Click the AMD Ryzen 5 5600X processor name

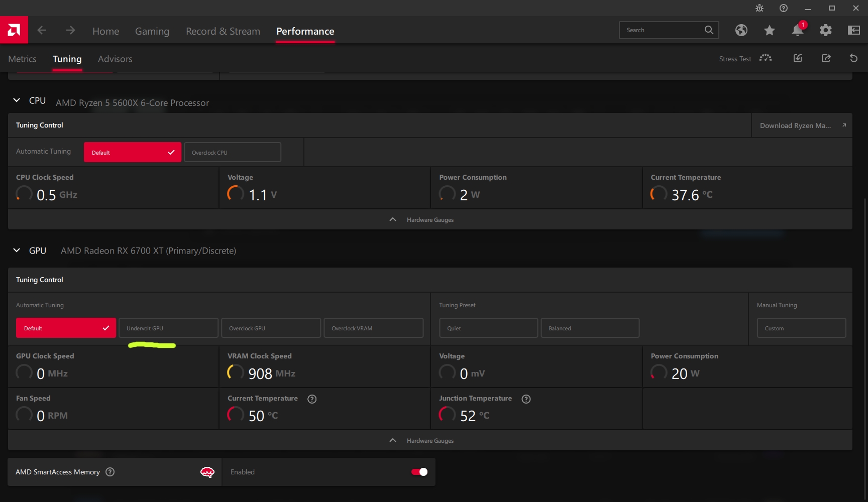(x=132, y=103)
